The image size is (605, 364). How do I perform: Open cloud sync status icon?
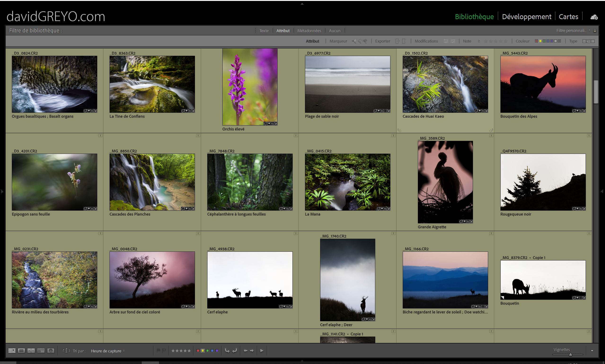click(594, 17)
